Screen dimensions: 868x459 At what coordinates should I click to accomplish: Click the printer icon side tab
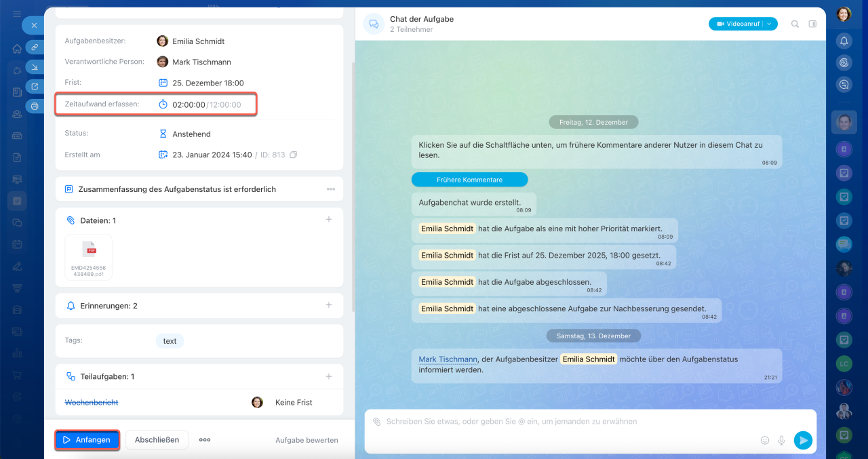[x=35, y=106]
